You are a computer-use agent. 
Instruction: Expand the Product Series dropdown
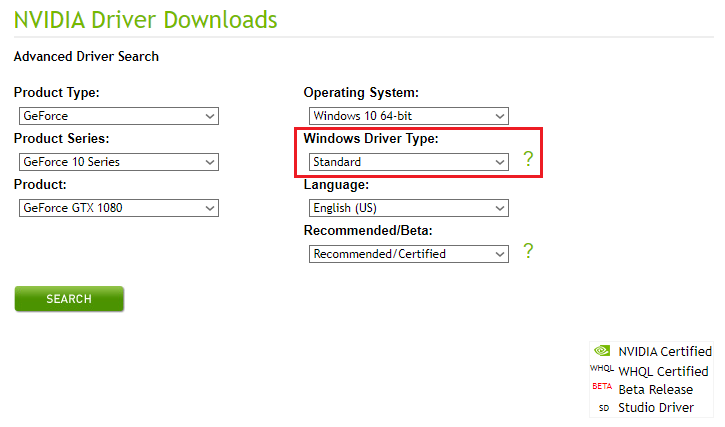point(118,161)
